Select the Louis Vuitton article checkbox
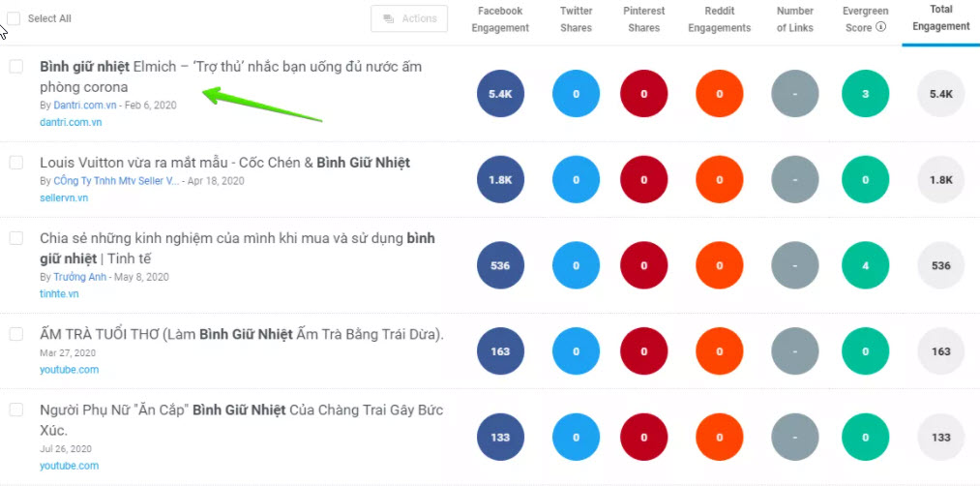Image resolution: width=980 pixels, height=486 pixels. click(x=16, y=163)
